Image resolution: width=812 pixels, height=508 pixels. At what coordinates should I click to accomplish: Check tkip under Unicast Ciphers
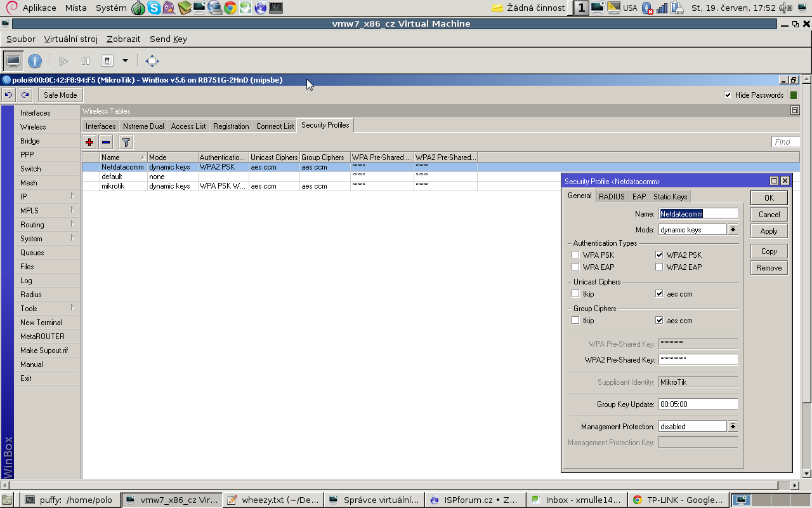pyautogui.click(x=575, y=294)
